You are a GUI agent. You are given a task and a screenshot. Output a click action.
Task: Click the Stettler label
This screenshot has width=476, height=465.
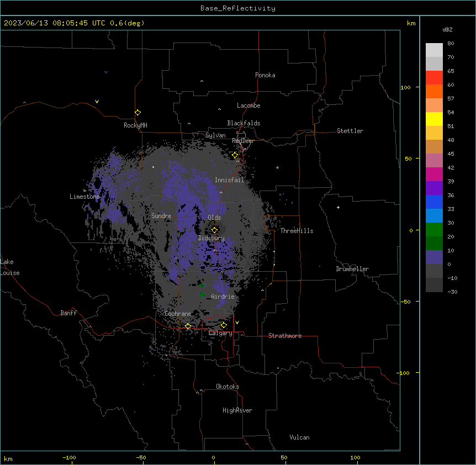pyautogui.click(x=350, y=131)
